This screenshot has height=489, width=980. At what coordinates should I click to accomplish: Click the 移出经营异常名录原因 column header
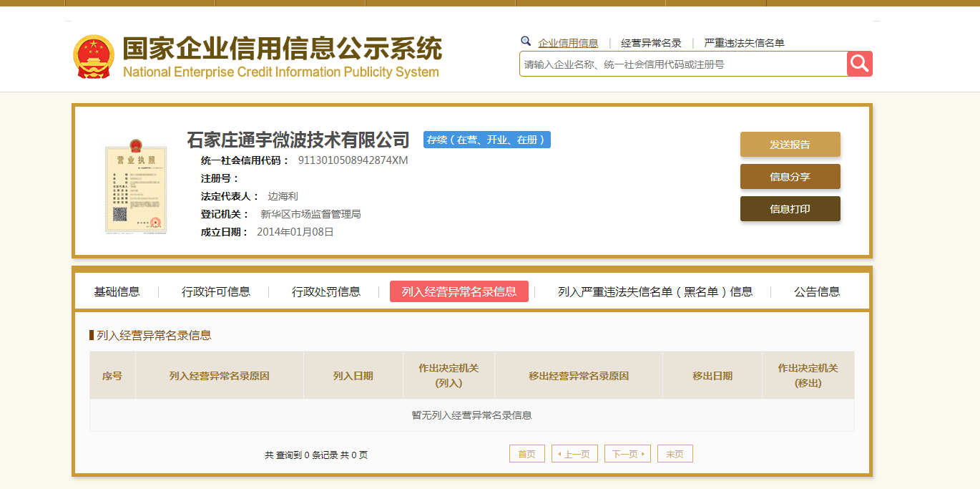(579, 375)
